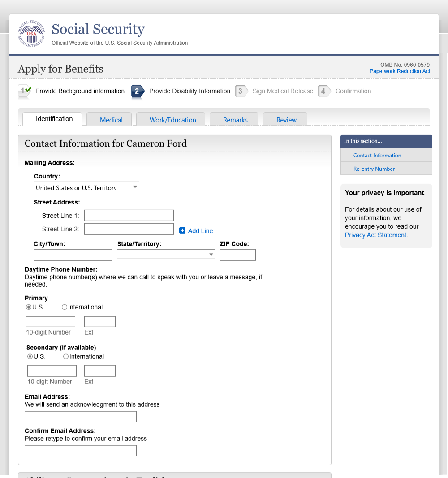This screenshot has height=478, width=448.
Task: Select U.S. for the Secondary phone
Action: point(30,356)
